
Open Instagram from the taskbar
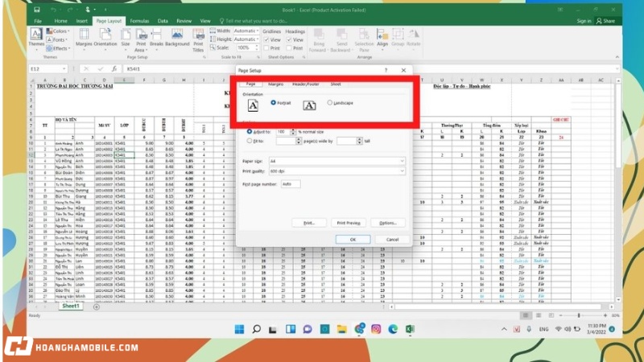(x=376, y=329)
